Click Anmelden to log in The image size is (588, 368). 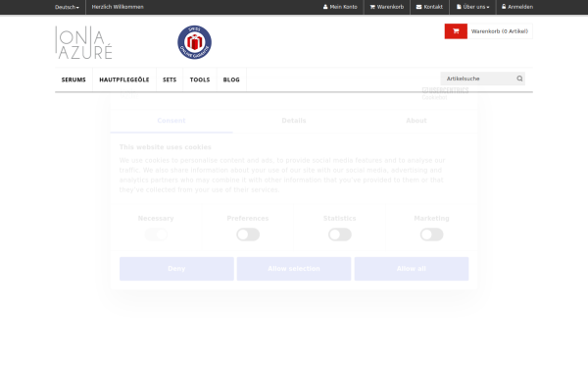tap(517, 7)
